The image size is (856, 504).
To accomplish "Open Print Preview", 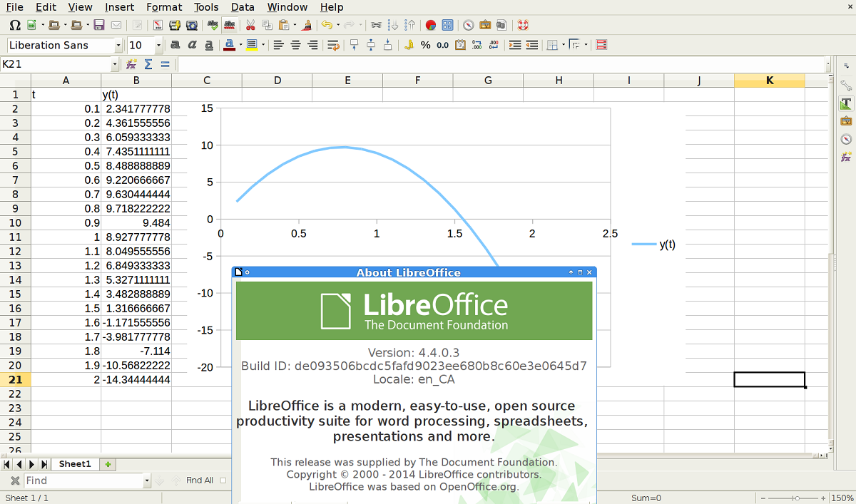I will (x=192, y=25).
